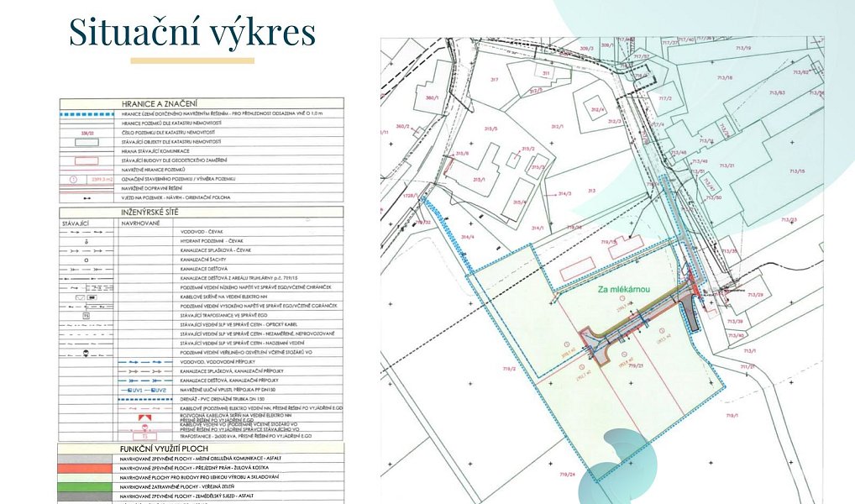Click the pale green light industry buildings swatch
Screen dimensions: 855x504
pos(87,477)
